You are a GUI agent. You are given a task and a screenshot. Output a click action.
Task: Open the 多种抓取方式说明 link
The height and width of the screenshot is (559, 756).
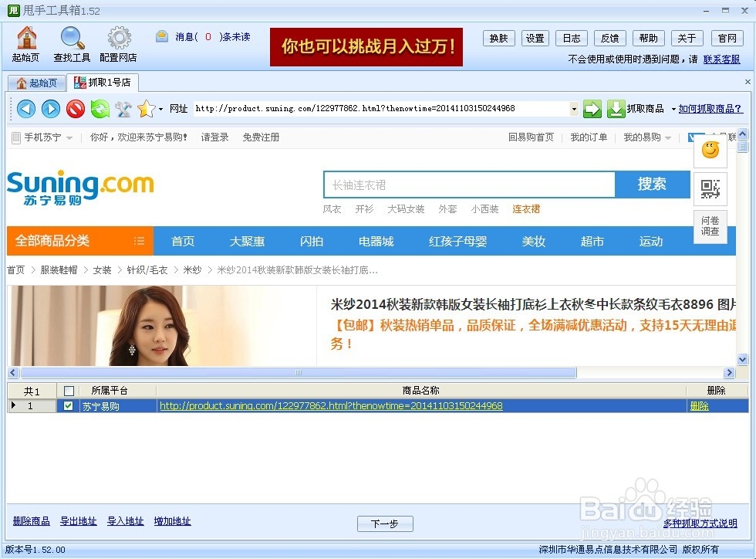(700, 523)
